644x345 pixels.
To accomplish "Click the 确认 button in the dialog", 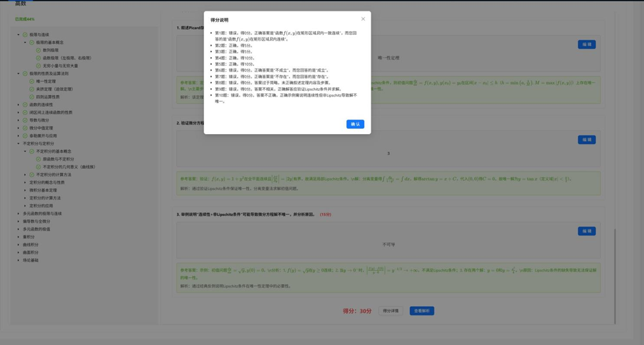I will 355,124.
